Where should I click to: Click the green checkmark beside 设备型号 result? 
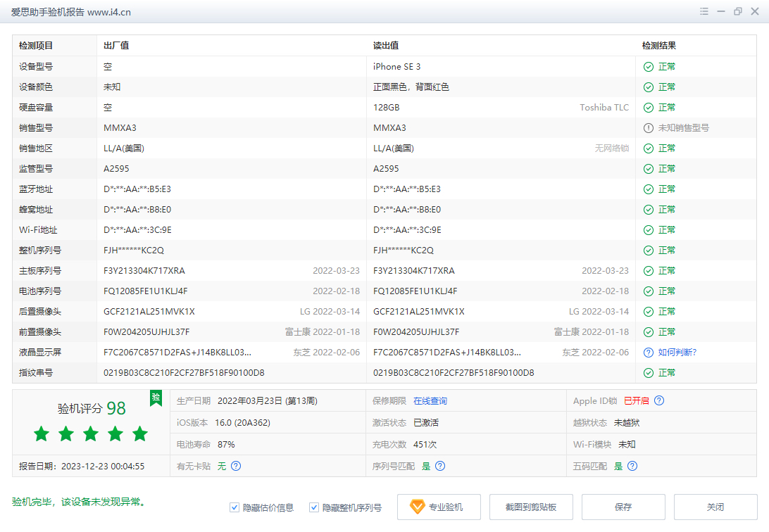648,66
